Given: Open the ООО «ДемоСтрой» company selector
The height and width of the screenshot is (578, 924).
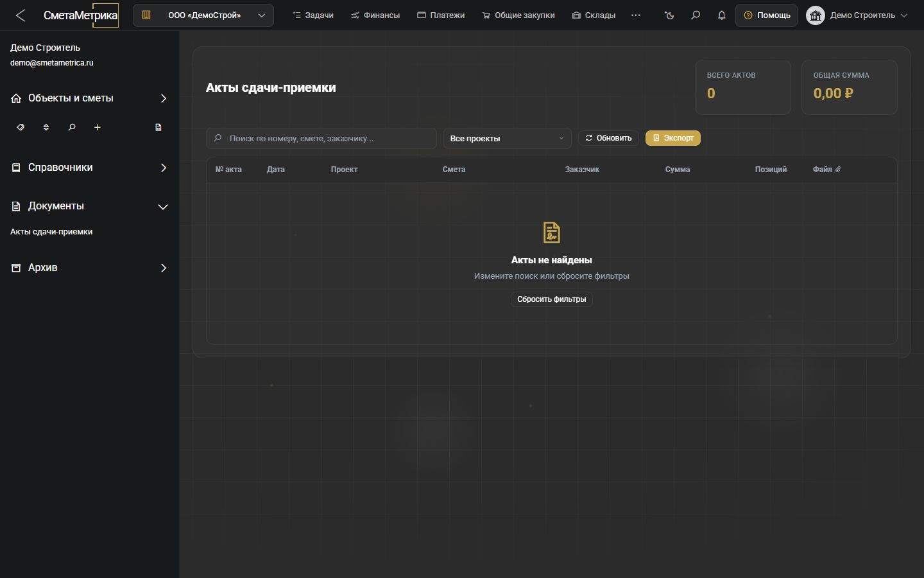Looking at the screenshot, I should [x=203, y=15].
